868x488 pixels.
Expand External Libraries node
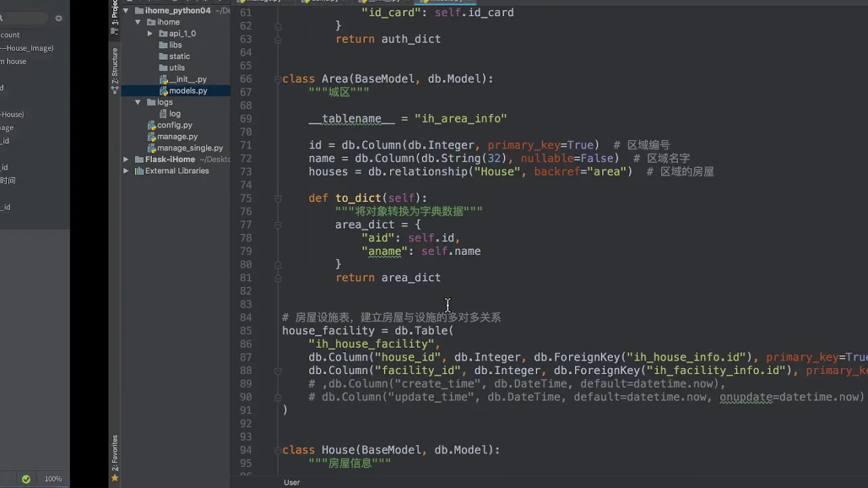point(126,171)
